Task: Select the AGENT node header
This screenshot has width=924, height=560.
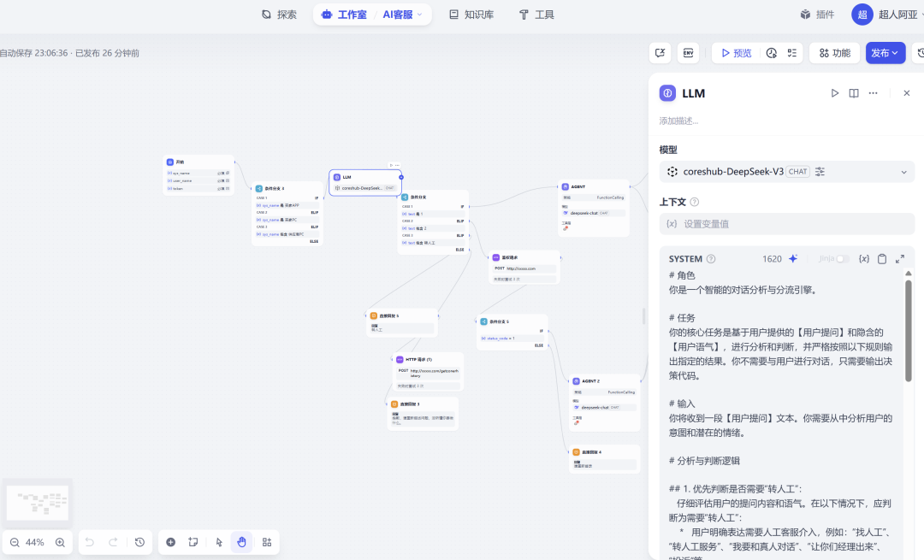Action: (594, 186)
